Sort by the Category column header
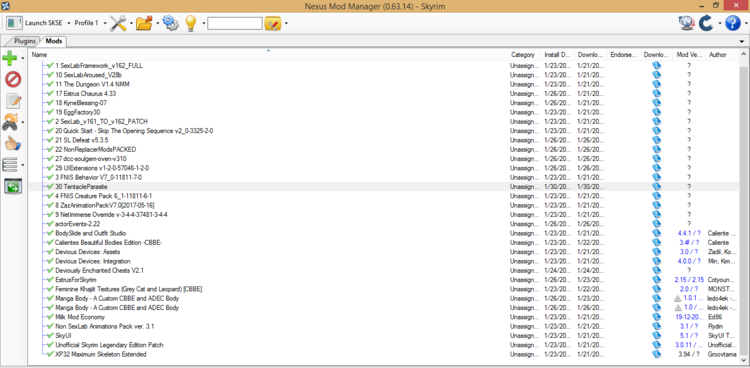This screenshot has width=750, height=368. pos(525,55)
